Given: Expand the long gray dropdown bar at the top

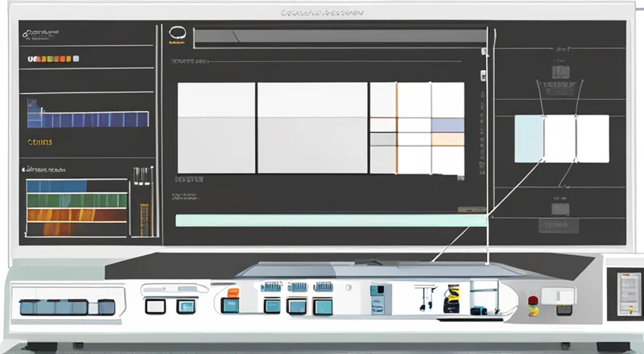Looking at the screenshot, I should pyautogui.click(x=340, y=36).
